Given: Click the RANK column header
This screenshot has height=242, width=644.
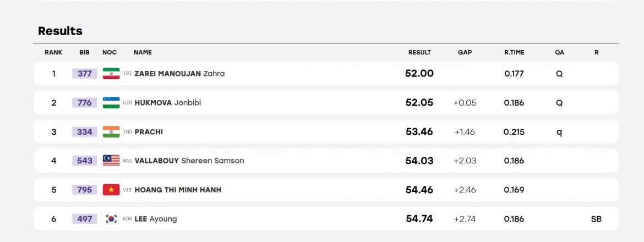Looking at the screenshot, I should (x=53, y=52).
